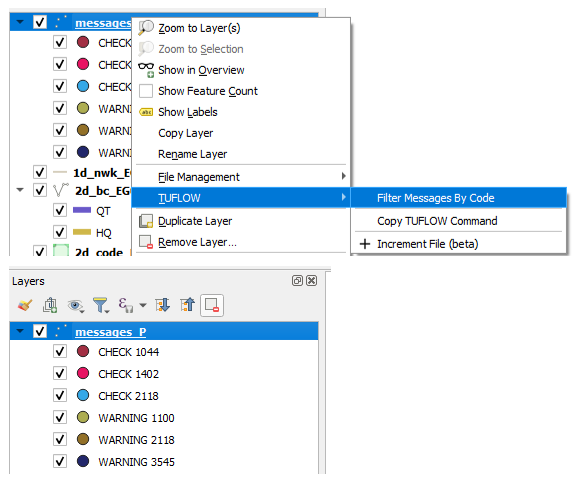Open dropdown arrow next to expression filter

click(143, 305)
